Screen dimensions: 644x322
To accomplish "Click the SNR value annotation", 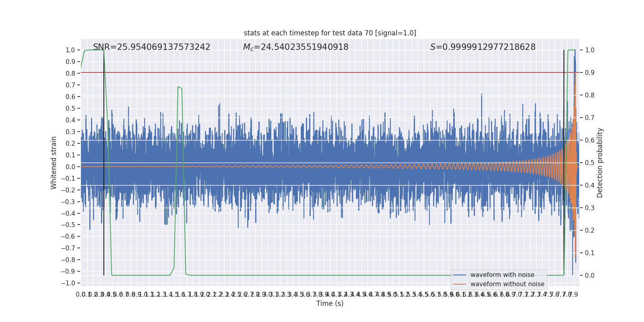I will tap(151, 47).
